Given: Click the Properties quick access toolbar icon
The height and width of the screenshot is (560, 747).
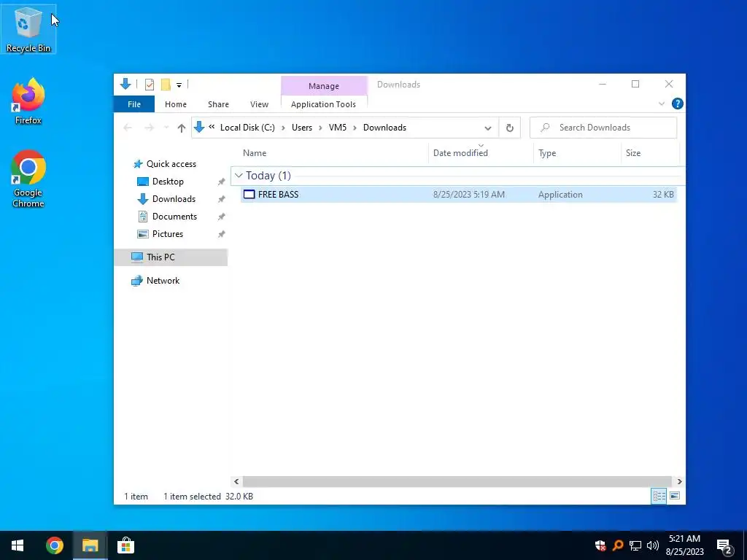Looking at the screenshot, I should pyautogui.click(x=150, y=85).
